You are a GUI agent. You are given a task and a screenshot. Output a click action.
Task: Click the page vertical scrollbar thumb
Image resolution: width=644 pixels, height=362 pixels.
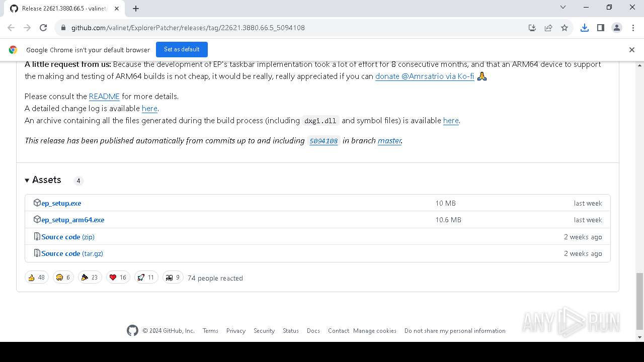click(639, 300)
